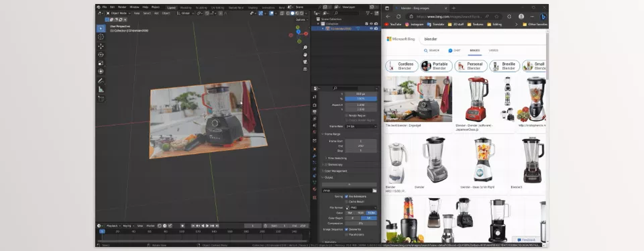The width and height of the screenshot is (644, 251).
Task: Select RGBA color mode button
Action: pos(371,213)
